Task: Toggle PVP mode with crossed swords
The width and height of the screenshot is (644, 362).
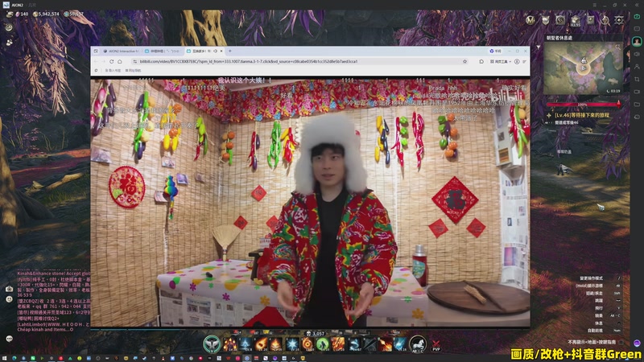Action: 436,345
